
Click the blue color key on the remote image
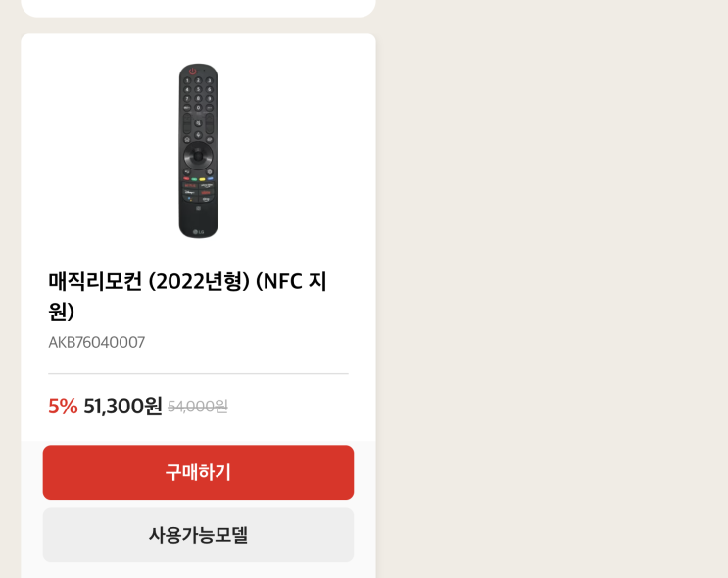[210, 179]
